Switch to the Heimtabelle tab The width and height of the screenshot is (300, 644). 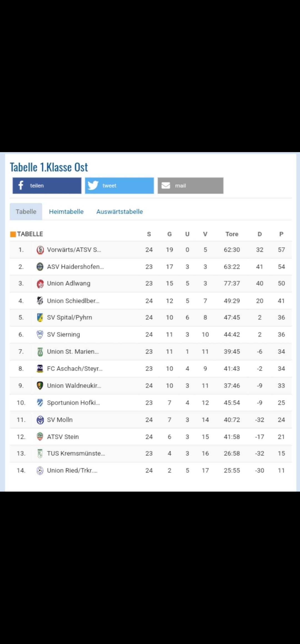coord(66,212)
